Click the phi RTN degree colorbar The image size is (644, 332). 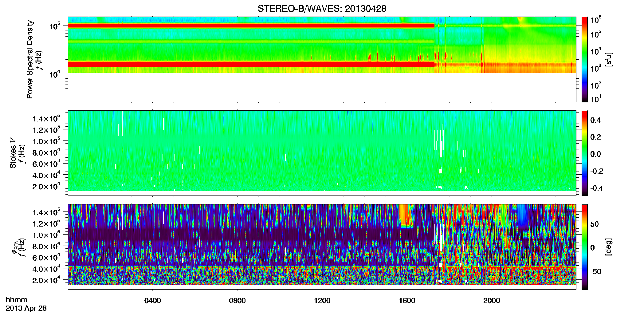point(585,247)
